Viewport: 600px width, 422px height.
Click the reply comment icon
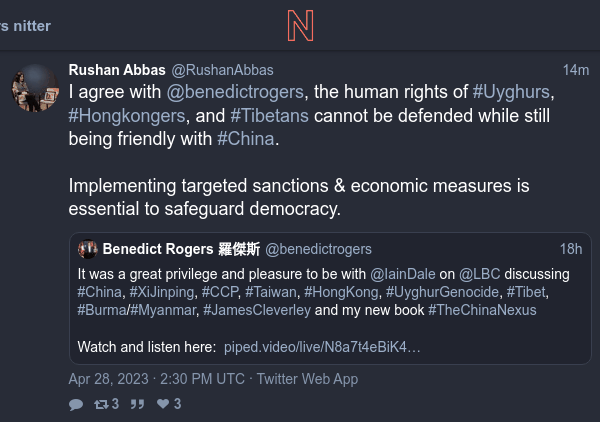pos(76,404)
